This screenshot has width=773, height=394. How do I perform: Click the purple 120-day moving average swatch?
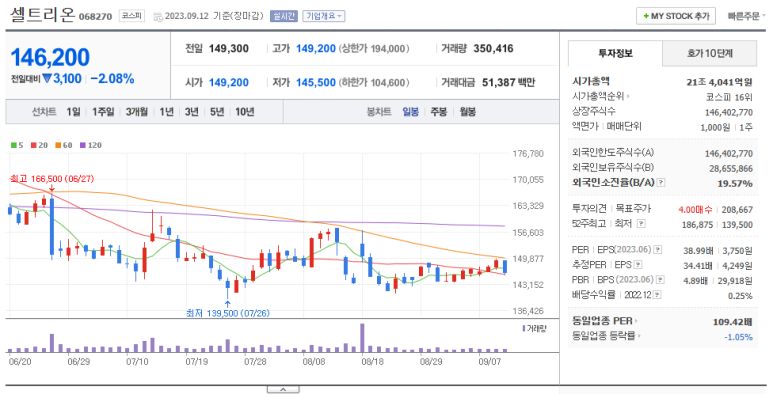82,145
